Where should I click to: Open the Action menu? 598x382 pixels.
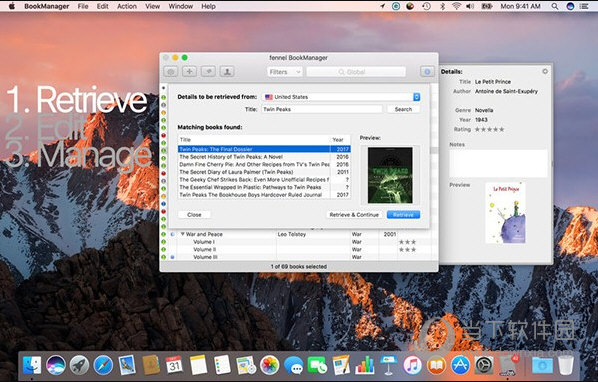point(127,6)
